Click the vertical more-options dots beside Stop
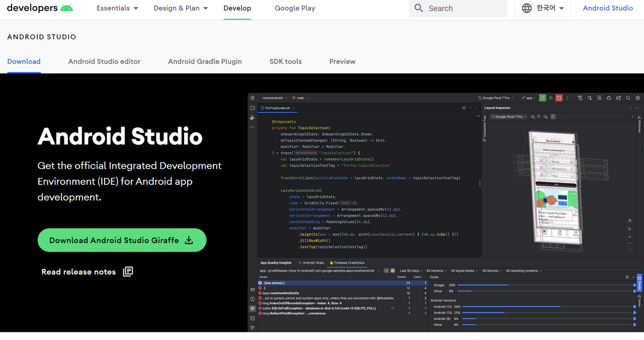644x340 pixels. click(x=568, y=98)
